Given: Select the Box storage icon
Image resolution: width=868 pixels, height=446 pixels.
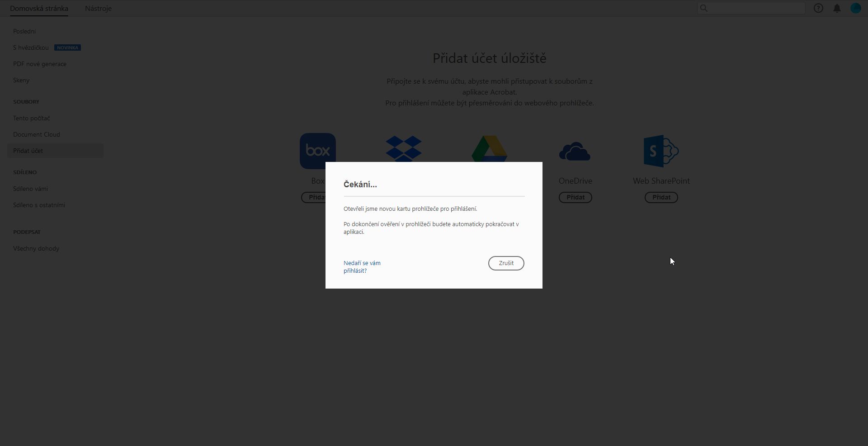Looking at the screenshot, I should [x=317, y=151].
